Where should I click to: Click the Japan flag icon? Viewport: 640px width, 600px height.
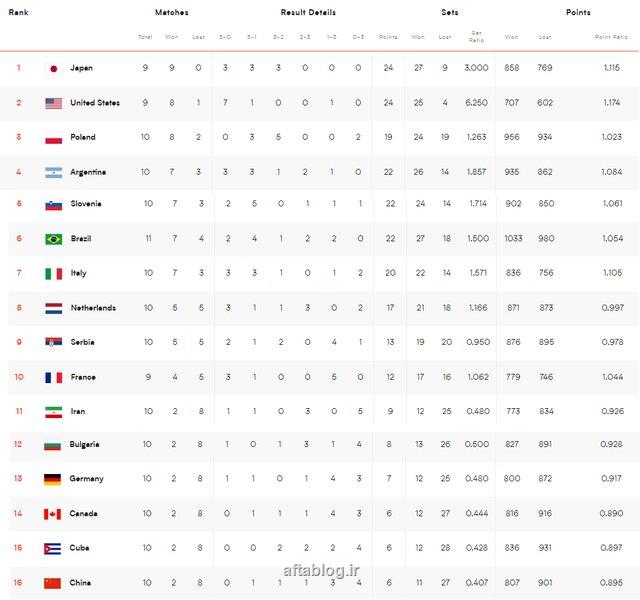click(54, 68)
